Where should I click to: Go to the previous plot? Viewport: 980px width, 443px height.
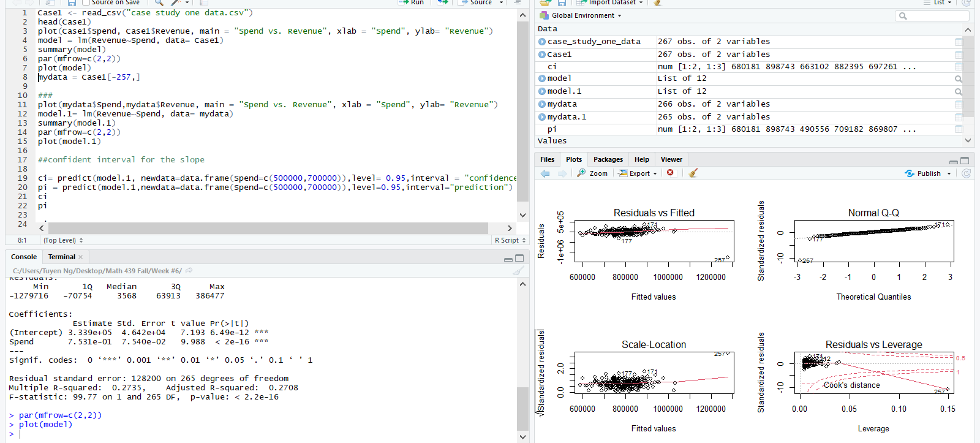pyautogui.click(x=545, y=173)
